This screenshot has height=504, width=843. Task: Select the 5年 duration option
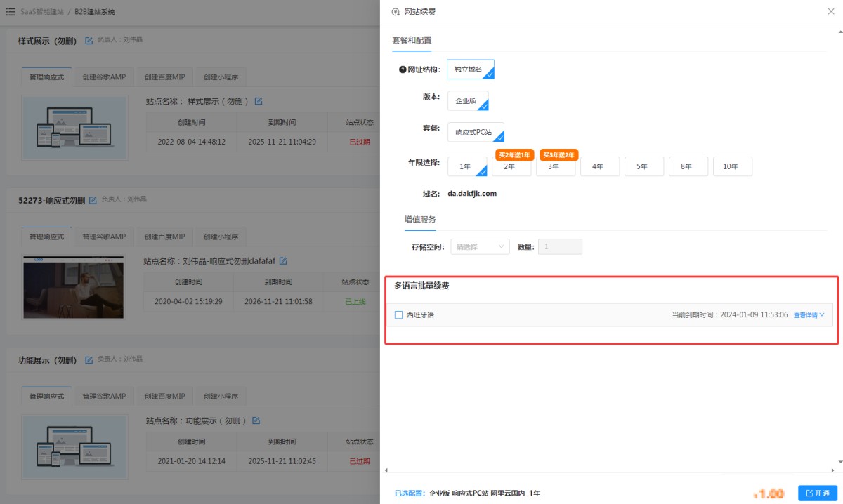[x=643, y=166]
